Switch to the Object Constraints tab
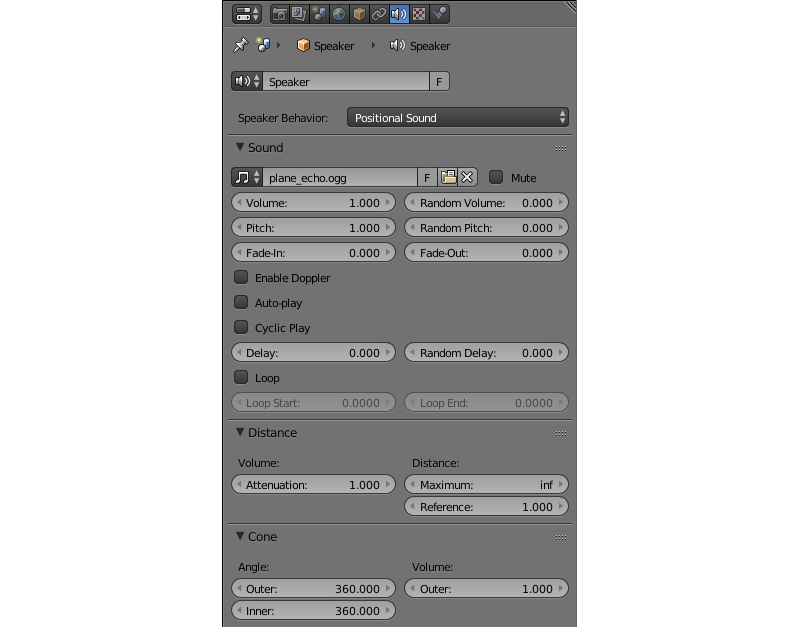 (x=379, y=14)
